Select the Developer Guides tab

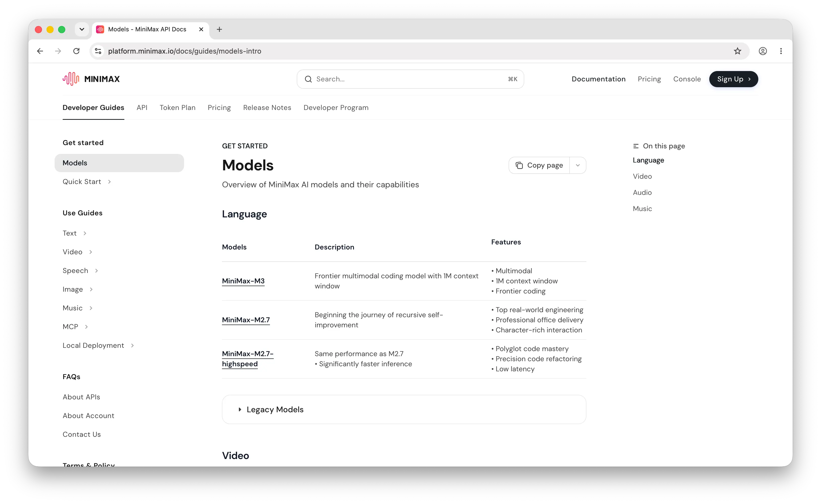click(x=93, y=108)
